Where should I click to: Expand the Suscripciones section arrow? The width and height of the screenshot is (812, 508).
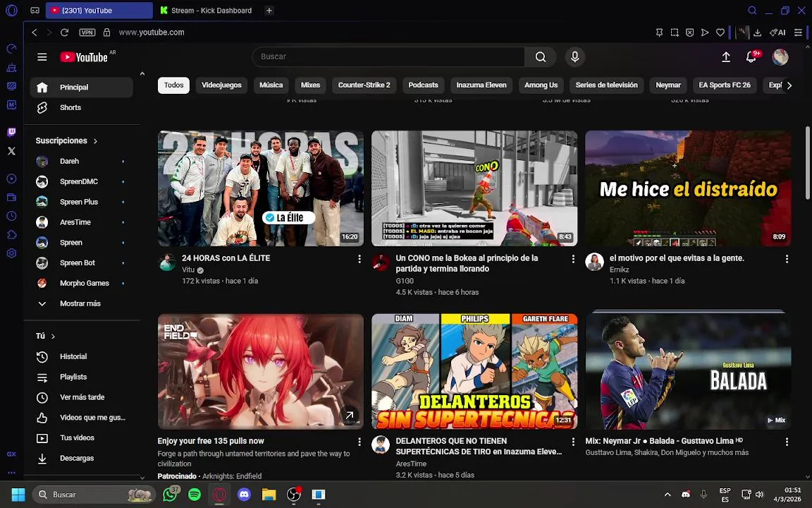[x=95, y=141]
